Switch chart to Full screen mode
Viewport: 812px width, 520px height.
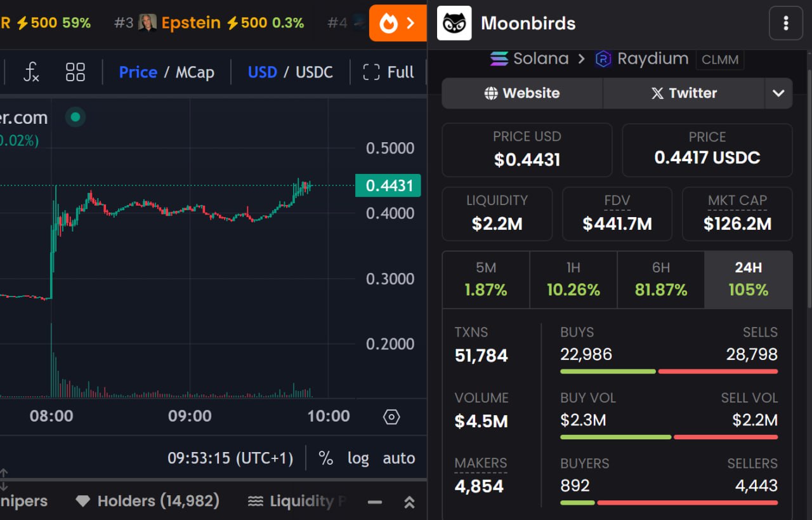pyautogui.click(x=388, y=72)
